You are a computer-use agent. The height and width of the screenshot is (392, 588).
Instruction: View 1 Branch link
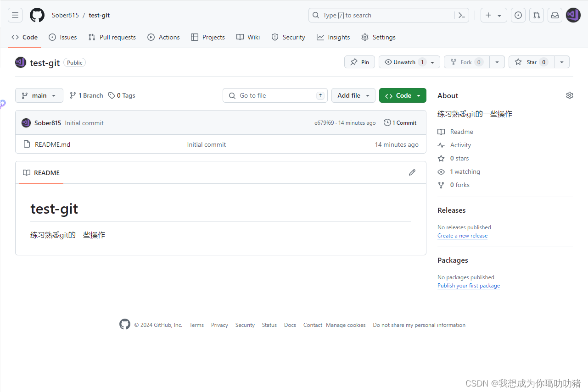[86, 95]
